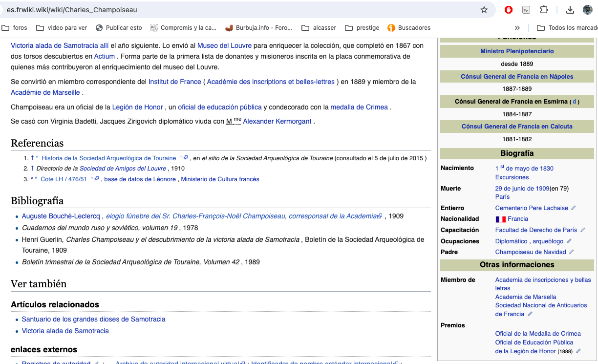Click edit pencil next to Cementerio Pere Lachaise

coord(574,208)
